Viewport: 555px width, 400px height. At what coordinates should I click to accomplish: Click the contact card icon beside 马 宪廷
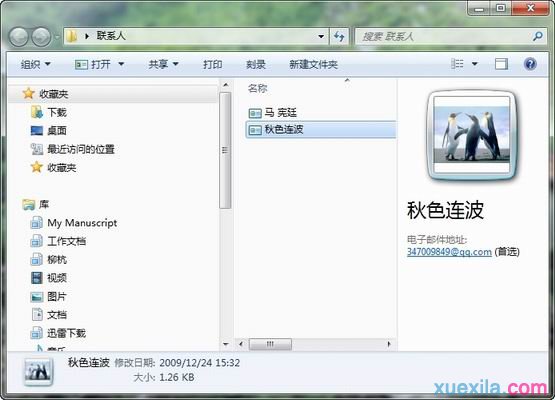click(255, 113)
